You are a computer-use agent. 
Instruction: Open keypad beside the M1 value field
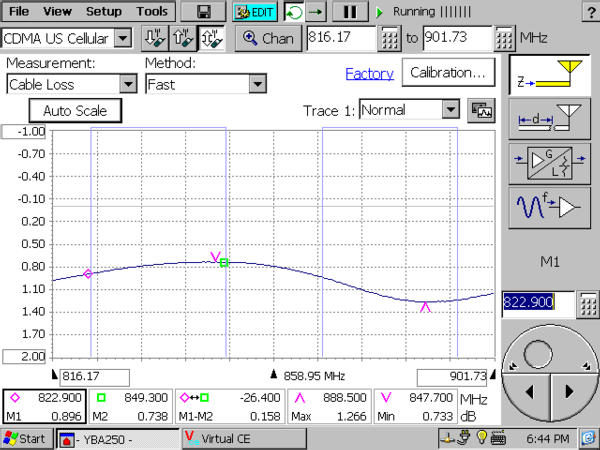click(589, 303)
